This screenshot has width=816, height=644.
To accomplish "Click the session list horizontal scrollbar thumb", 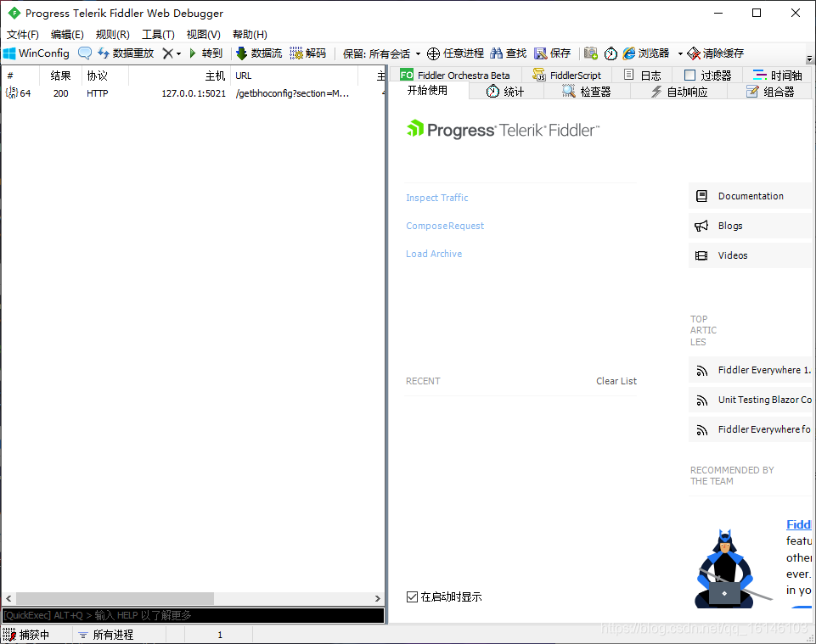I will click(115, 598).
